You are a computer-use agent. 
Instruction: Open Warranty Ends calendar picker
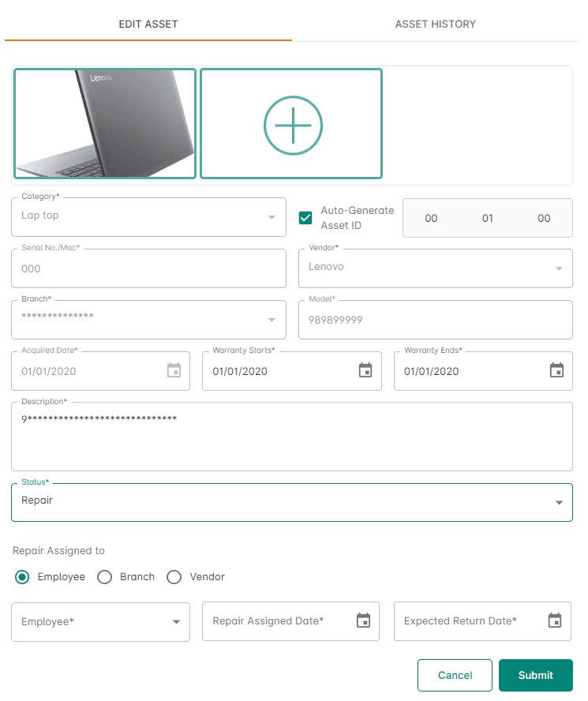[556, 370]
